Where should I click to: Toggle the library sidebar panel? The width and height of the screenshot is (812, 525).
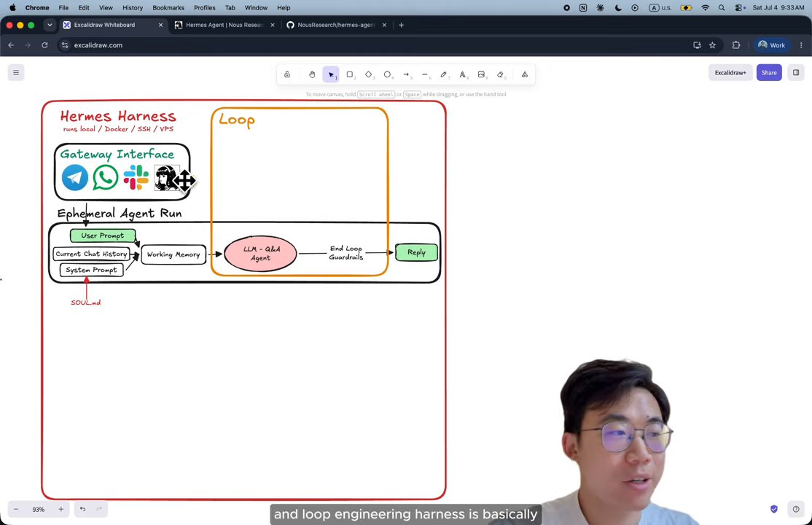(796, 73)
